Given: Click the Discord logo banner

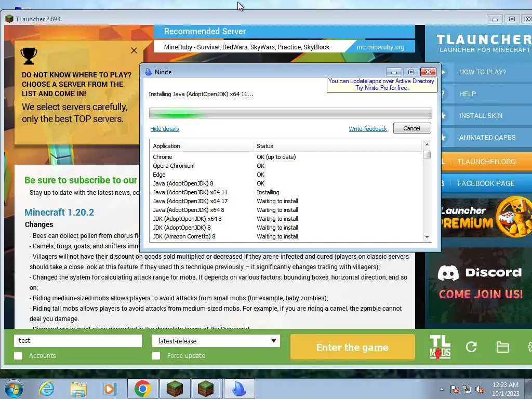Looking at the screenshot, I should pyautogui.click(x=480, y=285).
